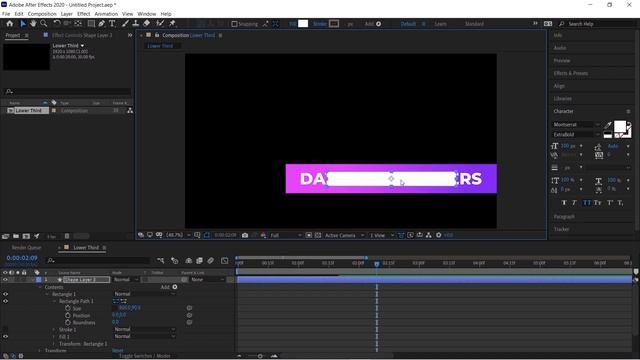Click the eyedropper in the Character panel
This screenshot has width=640, height=360.
click(x=607, y=125)
